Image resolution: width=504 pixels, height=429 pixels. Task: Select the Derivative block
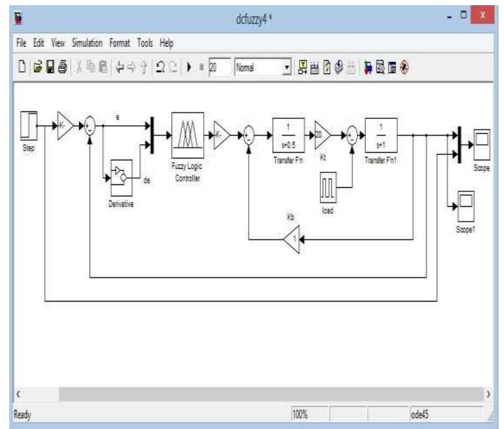pyautogui.click(x=121, y=178)
